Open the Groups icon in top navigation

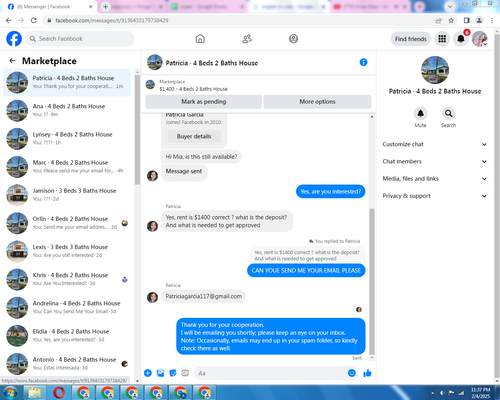click(x=293, y=39)
